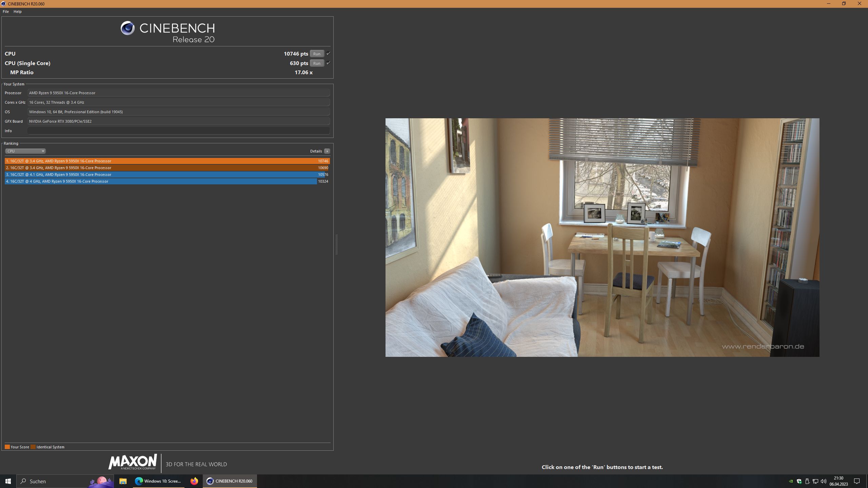This screenshot has height=488, width=868.
Task: Grab the vertical panel splitter handle
Action: point(336,244)
